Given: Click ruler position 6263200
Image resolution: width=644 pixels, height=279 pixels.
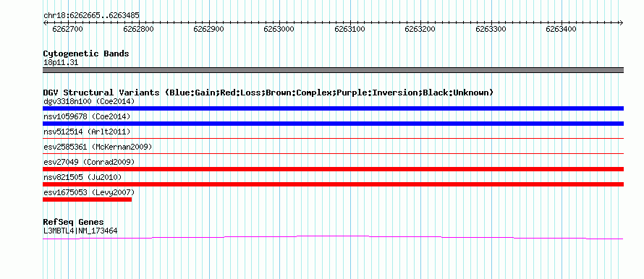Looking at the screenshot, I should (x=420, y=29).
